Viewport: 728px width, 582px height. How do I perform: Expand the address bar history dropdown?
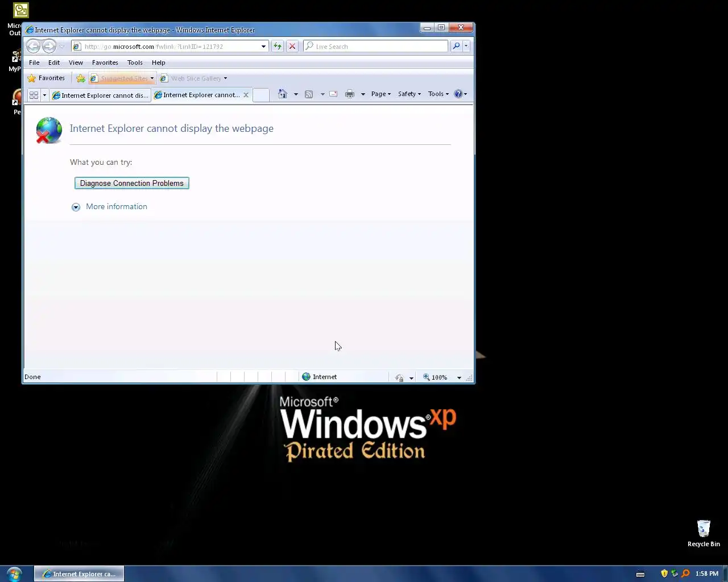pyautogui.click(x=264, y=47)
